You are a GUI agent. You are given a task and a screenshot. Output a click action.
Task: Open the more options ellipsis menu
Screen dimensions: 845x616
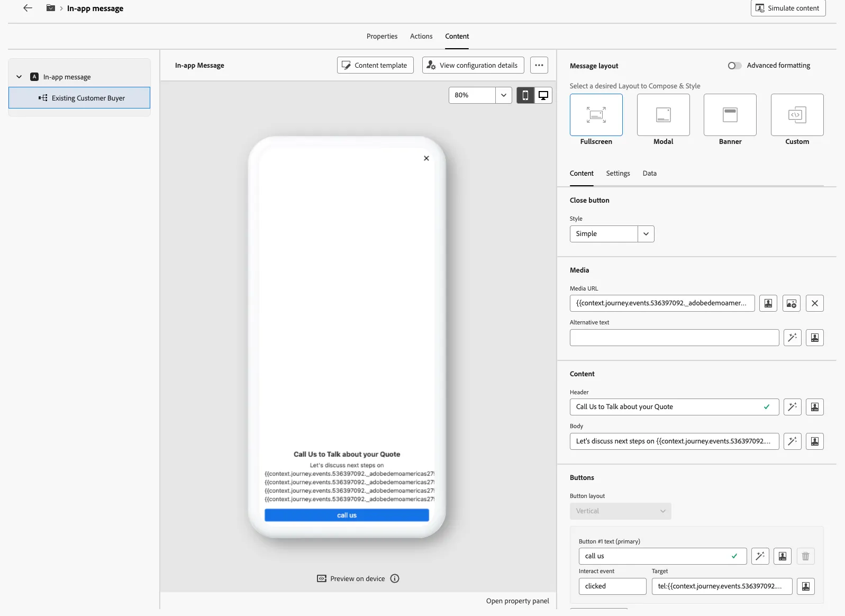[539, 65]
